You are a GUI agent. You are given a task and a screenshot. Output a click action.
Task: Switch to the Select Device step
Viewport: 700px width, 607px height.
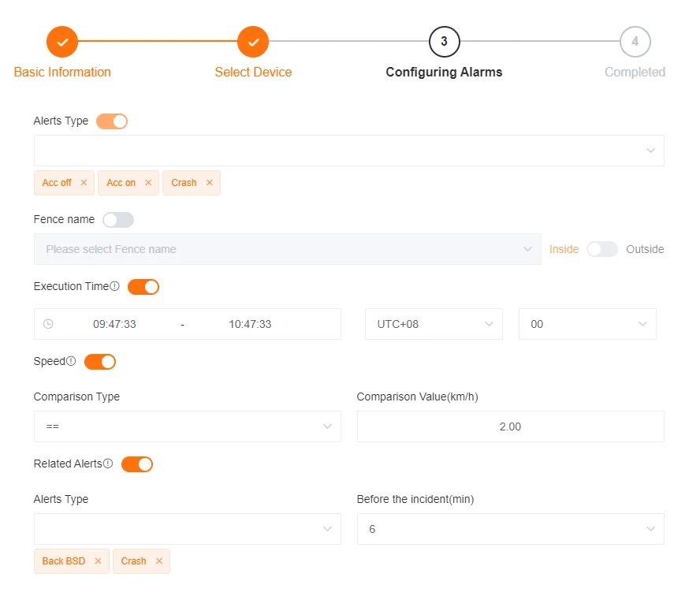tap(253, 72)
